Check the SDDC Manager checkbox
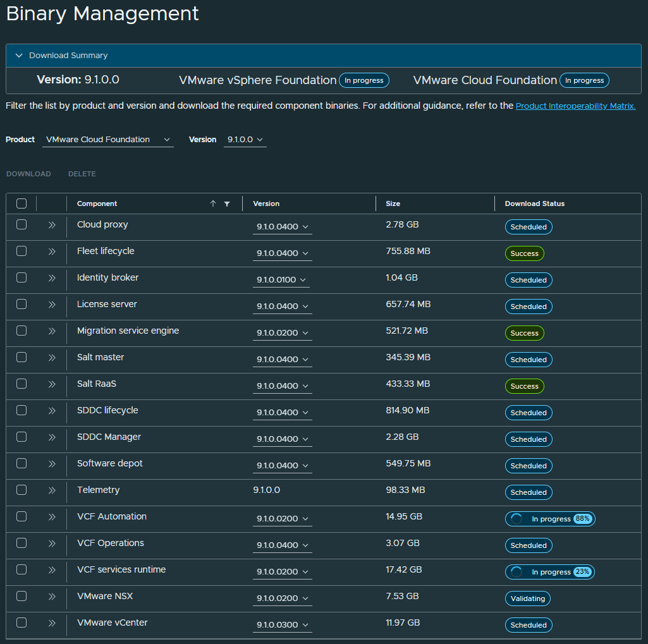648x644 pixels. [x=21, y=437]
